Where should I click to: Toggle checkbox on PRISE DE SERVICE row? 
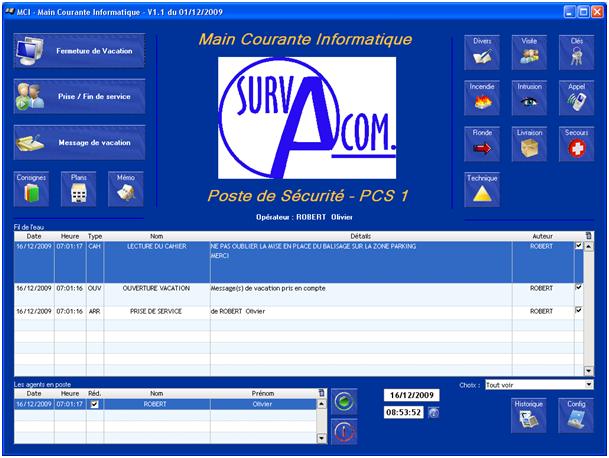(579, 310)
